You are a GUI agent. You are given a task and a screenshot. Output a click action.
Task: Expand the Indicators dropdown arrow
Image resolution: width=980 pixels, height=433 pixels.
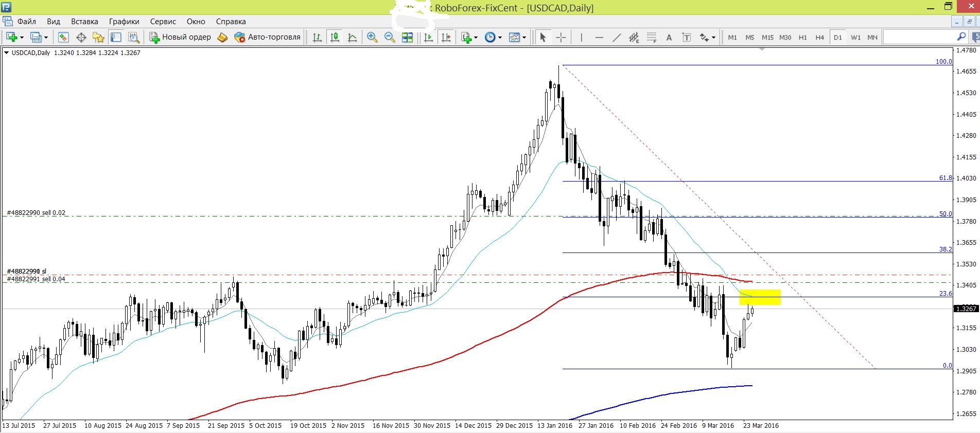(476, 38)
